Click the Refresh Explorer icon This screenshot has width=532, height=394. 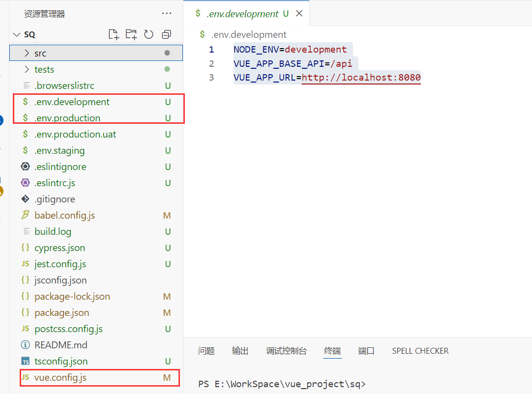pos(149,34)
